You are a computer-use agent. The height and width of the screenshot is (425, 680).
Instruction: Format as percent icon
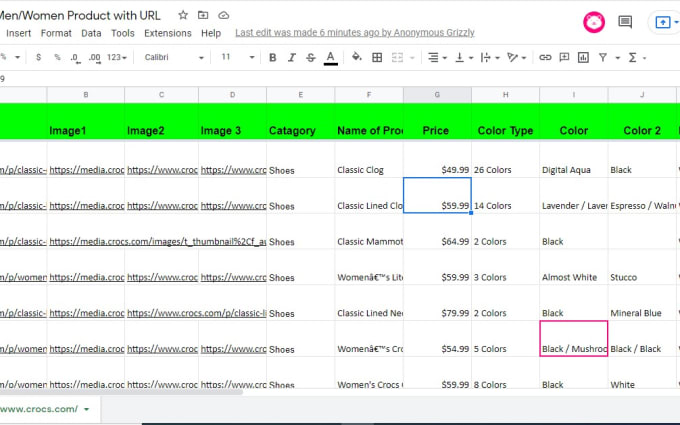(x=57, y=57)
